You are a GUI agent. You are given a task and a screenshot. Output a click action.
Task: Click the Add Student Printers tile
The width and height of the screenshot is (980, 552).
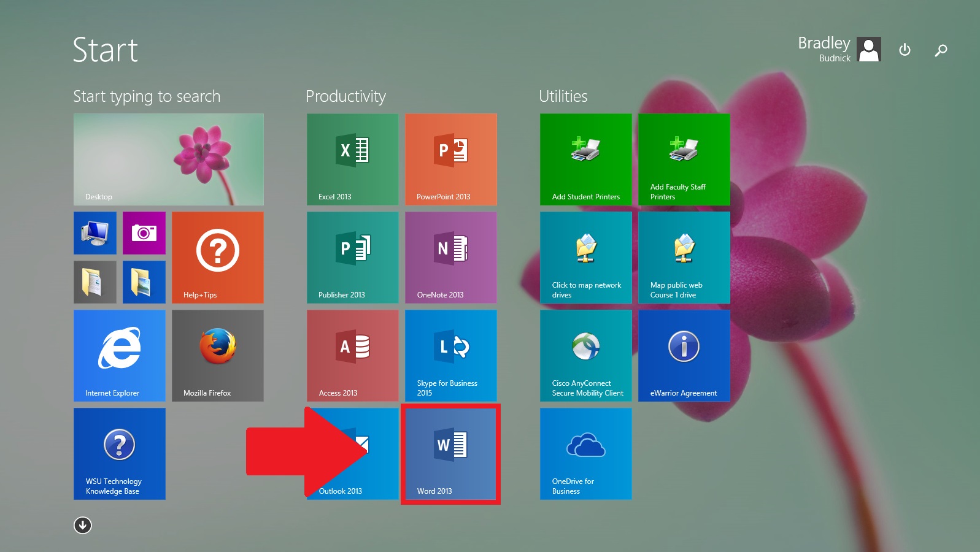pos(585,159)
